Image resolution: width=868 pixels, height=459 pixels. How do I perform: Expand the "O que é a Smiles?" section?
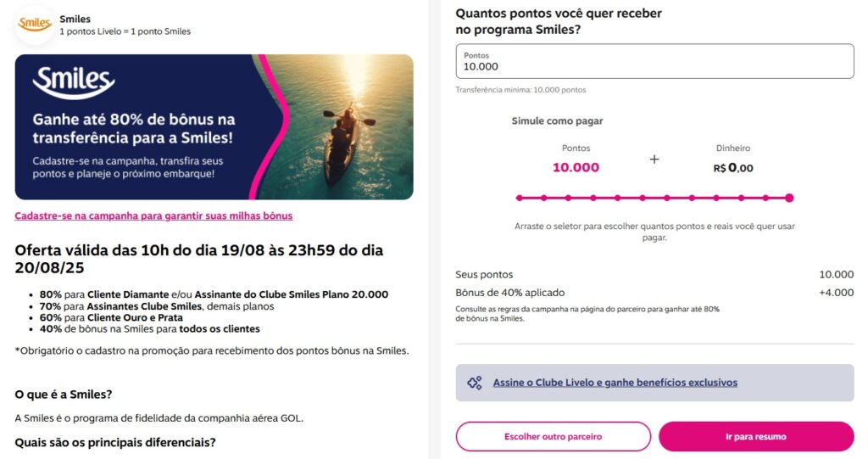[x=64, y=395]
